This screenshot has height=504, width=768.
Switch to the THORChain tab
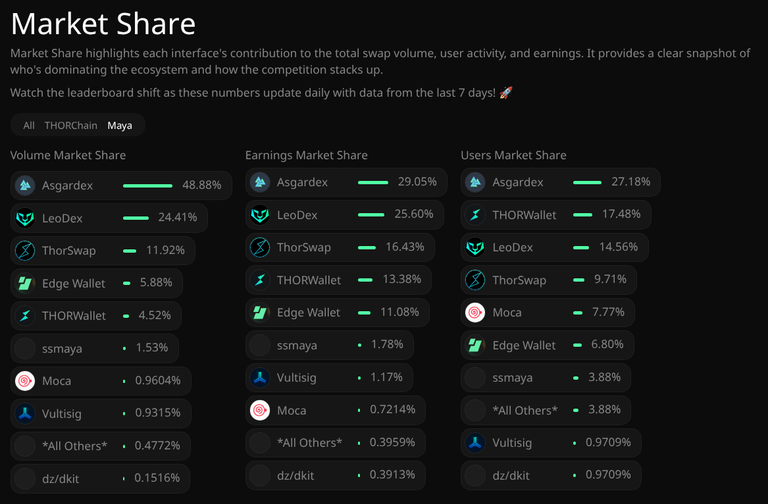coord(71,125)
